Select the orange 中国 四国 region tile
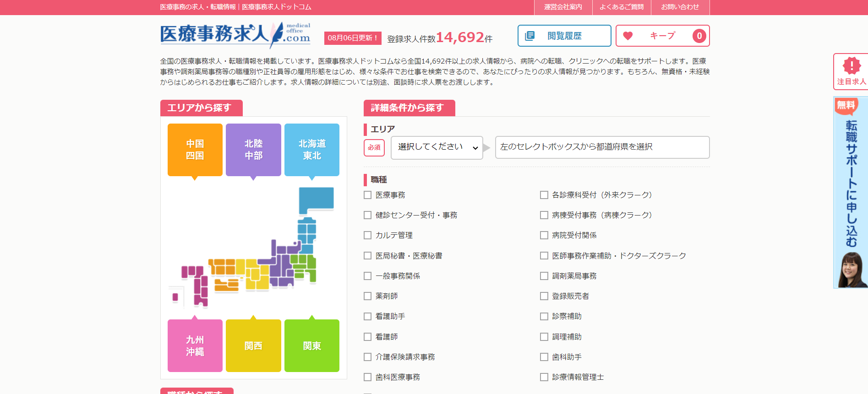 coord(195,150)
